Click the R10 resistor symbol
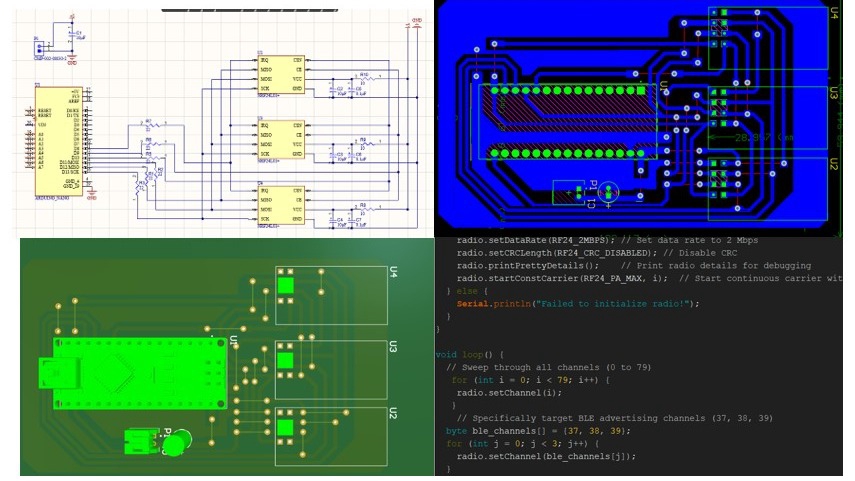 [364, 79]
